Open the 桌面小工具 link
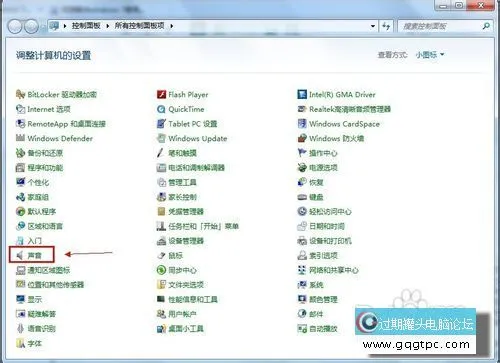Image resolution: width=500 pixels, height=363 pixels. coord(186,328)
